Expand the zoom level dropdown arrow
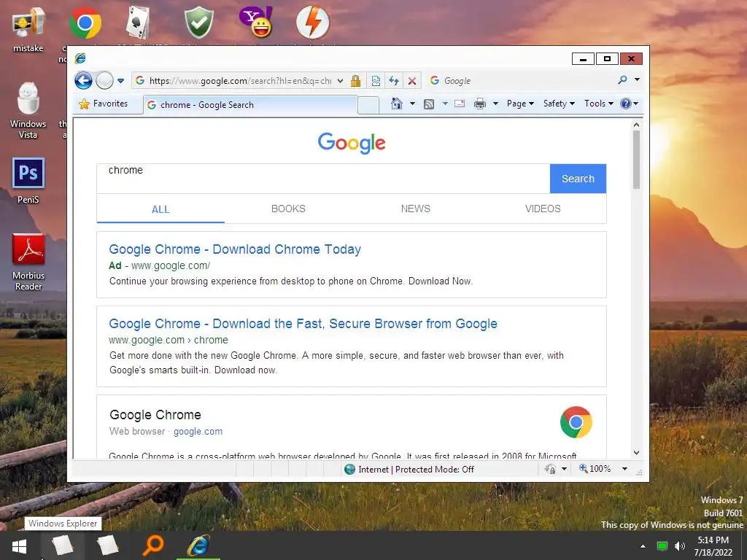This screenshot has height=560, width=747. click(624, 469)
